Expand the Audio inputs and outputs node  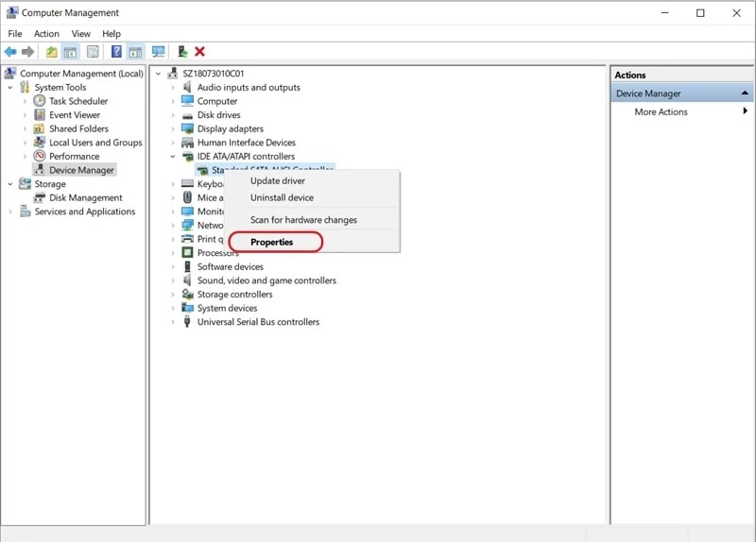pos(173,88)
